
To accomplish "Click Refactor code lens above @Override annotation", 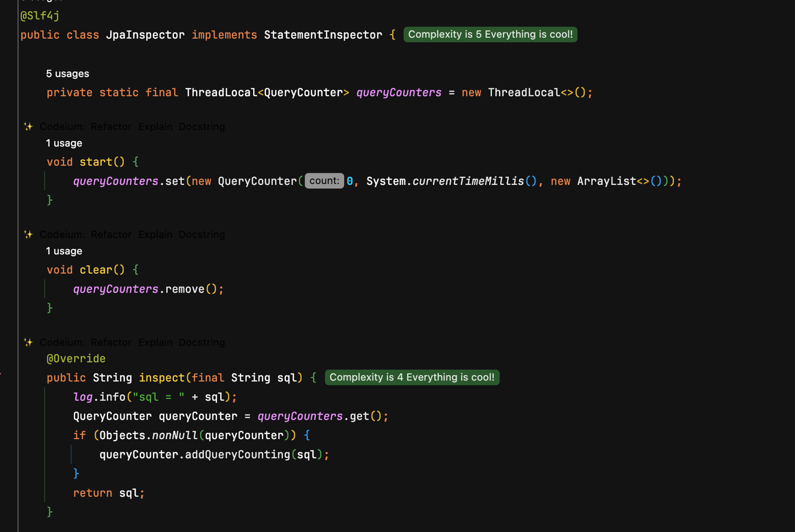I will click(x=111, y=342).
